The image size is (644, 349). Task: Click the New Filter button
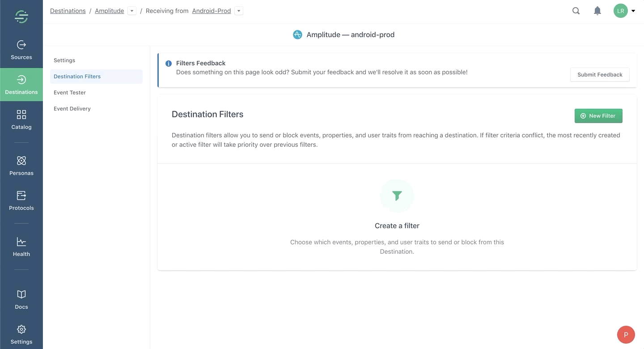pyautogui.click(x=598, y=116)
